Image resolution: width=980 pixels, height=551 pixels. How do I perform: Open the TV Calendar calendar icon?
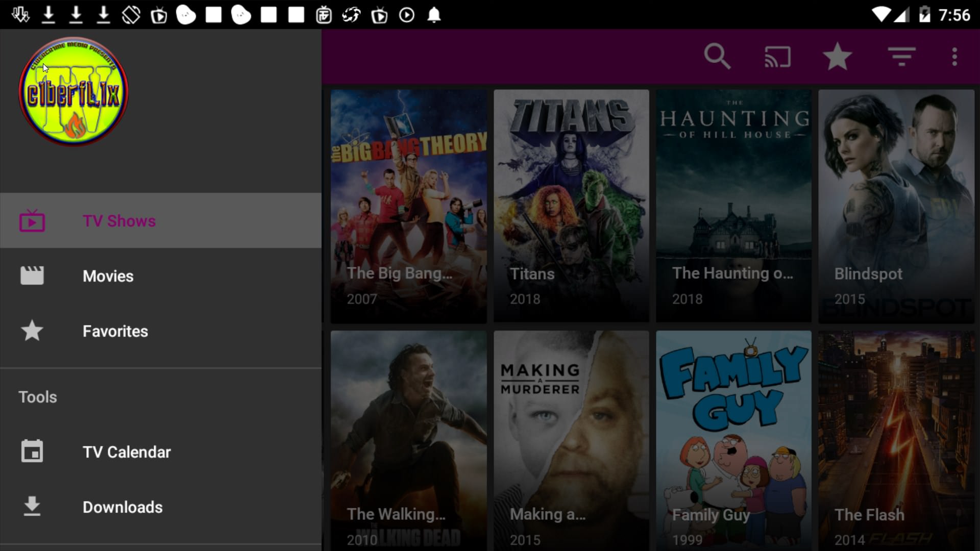(x=32, y=451)
